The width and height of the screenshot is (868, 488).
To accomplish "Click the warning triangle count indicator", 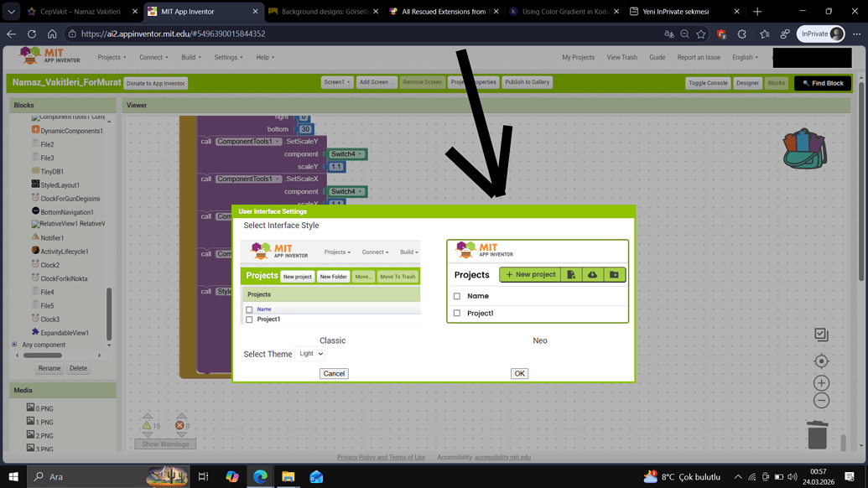I will [x=151, y=425].
